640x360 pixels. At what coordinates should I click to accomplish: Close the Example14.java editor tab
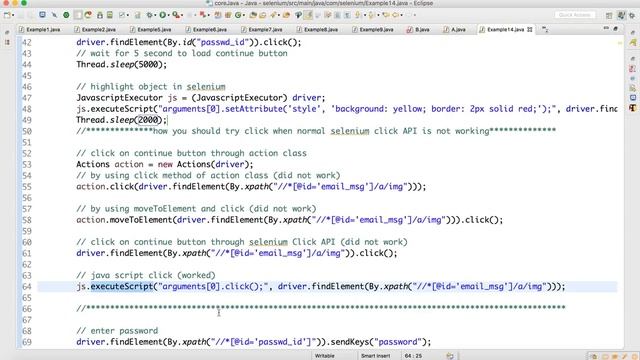click(x=529, y=29)
